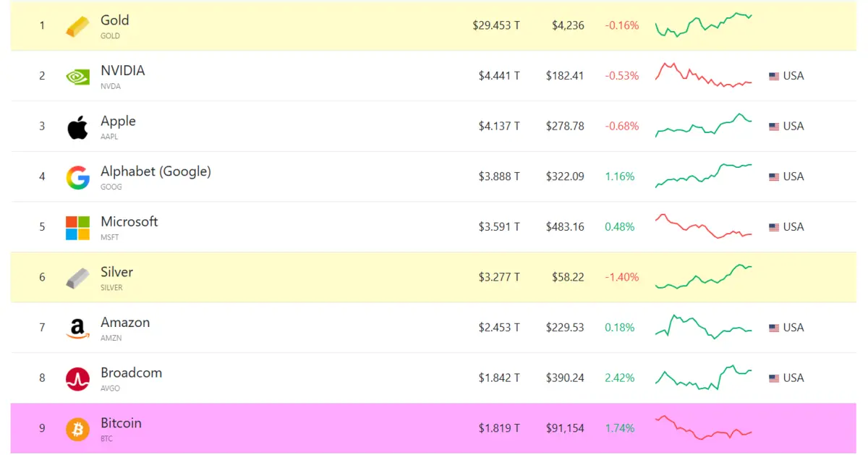The image size is (868, 455).
Task: Click the Silver sparkline chart
Action: click(702, 276)
